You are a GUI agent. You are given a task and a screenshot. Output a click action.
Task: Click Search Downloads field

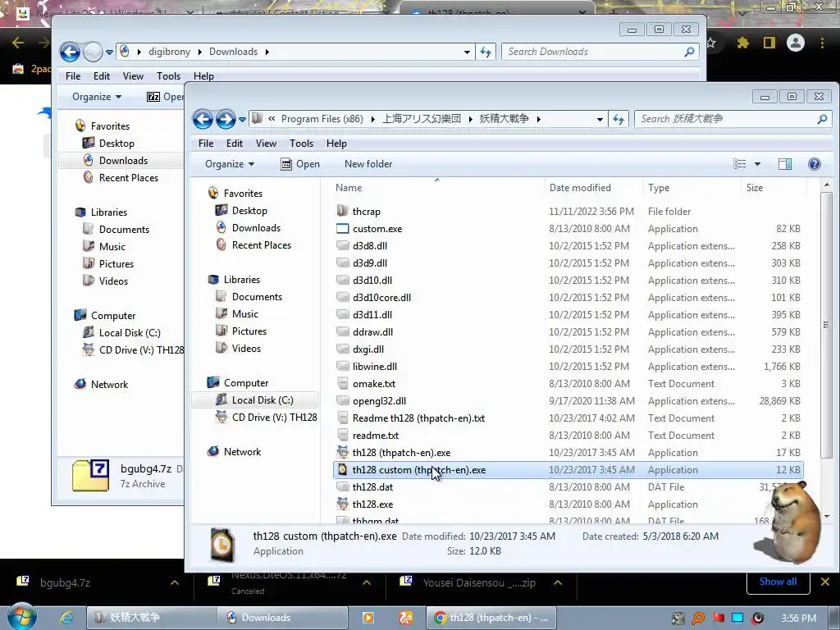593,52
